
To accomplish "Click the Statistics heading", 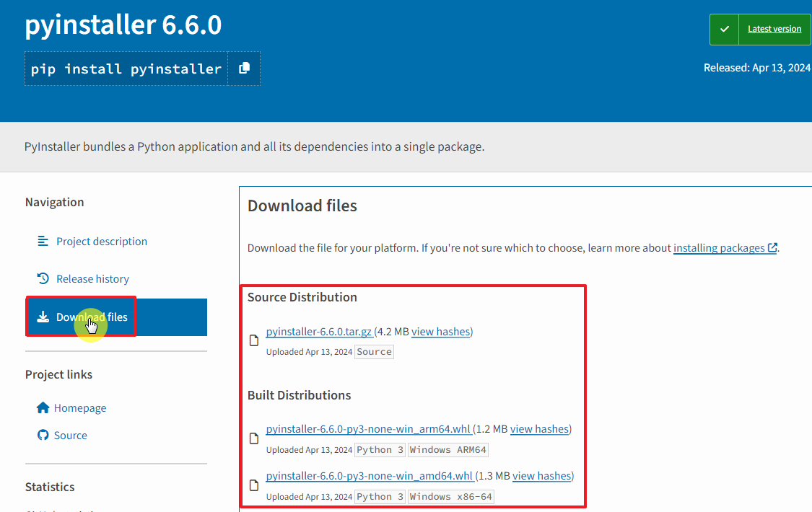I will point(50,487).
